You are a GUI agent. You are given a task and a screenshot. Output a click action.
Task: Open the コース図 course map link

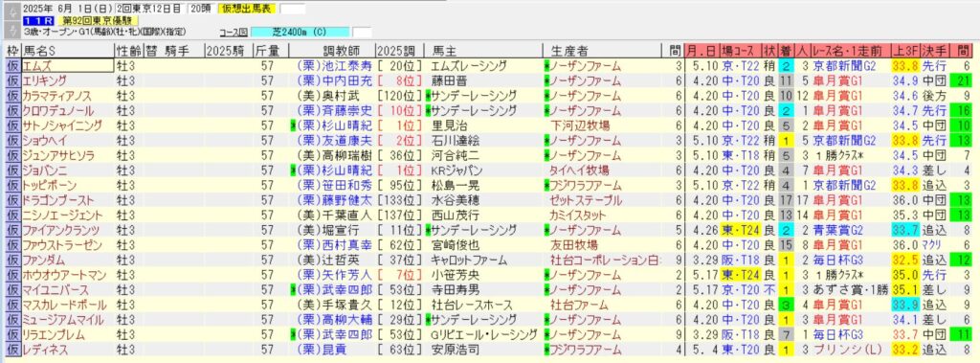[x=234, y=32]
